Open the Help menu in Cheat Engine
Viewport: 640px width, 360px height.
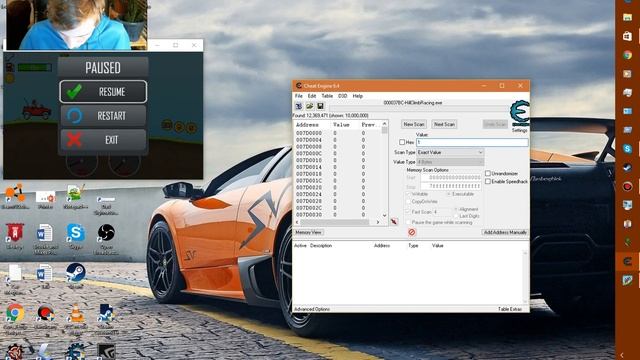pyautogui.click(x=358, y=96)
